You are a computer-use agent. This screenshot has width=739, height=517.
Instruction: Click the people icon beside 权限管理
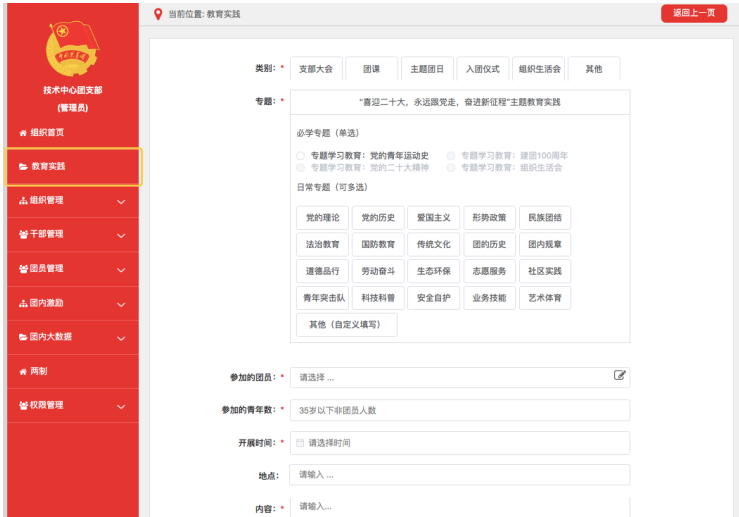[24, 405]
